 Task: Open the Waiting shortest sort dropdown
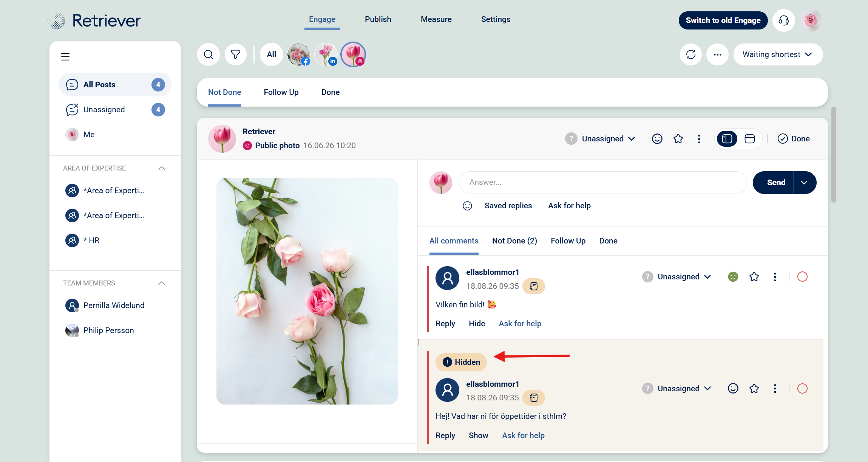click(778, 54)
